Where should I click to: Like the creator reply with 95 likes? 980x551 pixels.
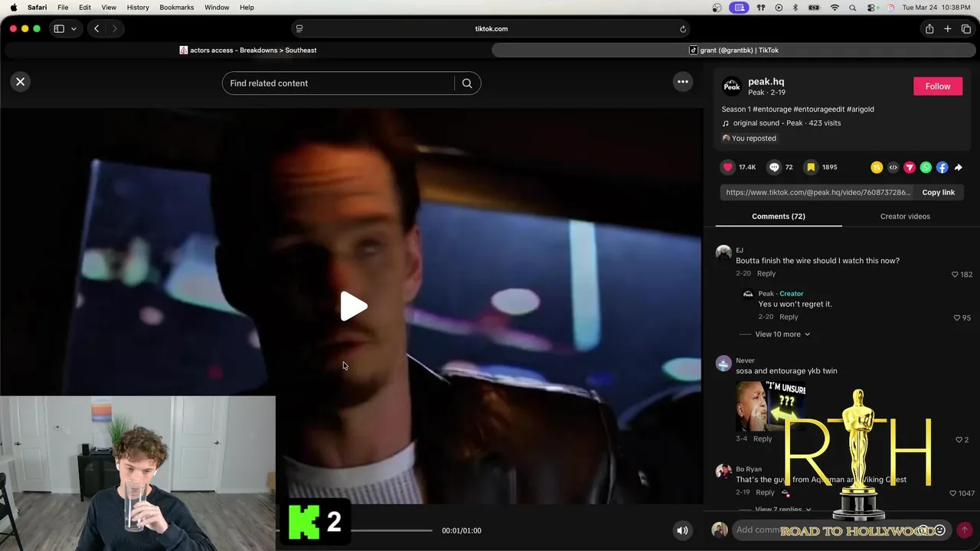(x=957, y=318)
